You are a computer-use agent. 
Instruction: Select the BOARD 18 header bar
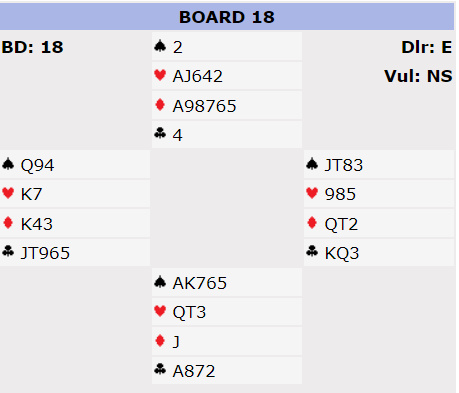[x=227, y=17]
